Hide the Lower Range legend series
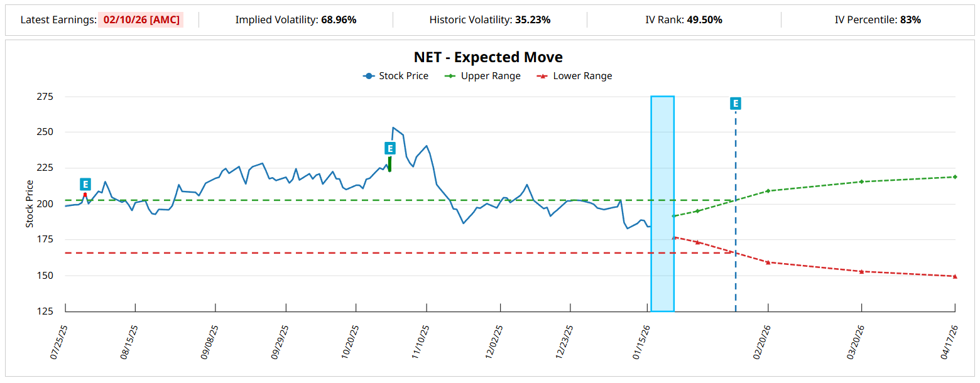 (574, 76)
